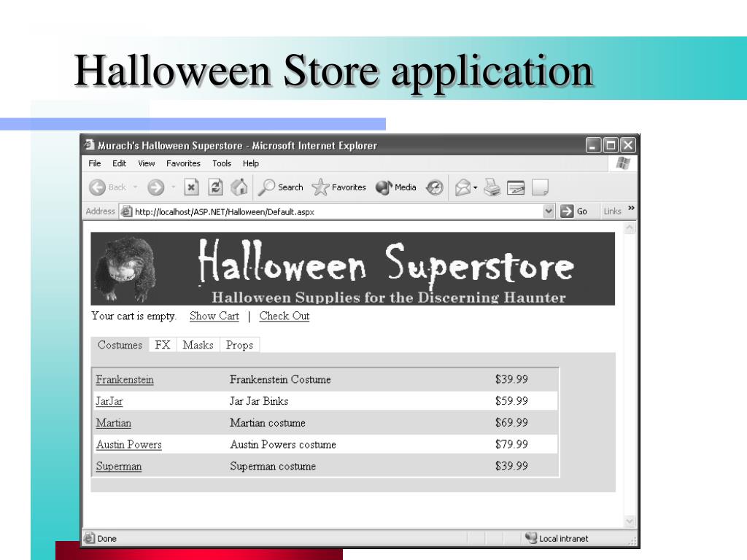Screen dimensions: 747x560
Task: Click the Back navigation arrow icon
Action: pyautogui.click(x=97, y=187)
